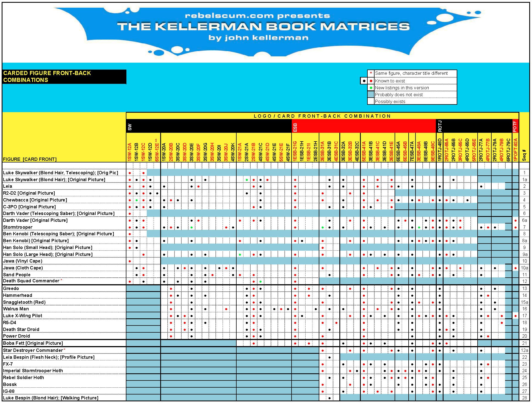This screenshot has width=532, height=403.
Task: Click the 'Probably does not exist' legend entry
Action: (x=399, y=95)
